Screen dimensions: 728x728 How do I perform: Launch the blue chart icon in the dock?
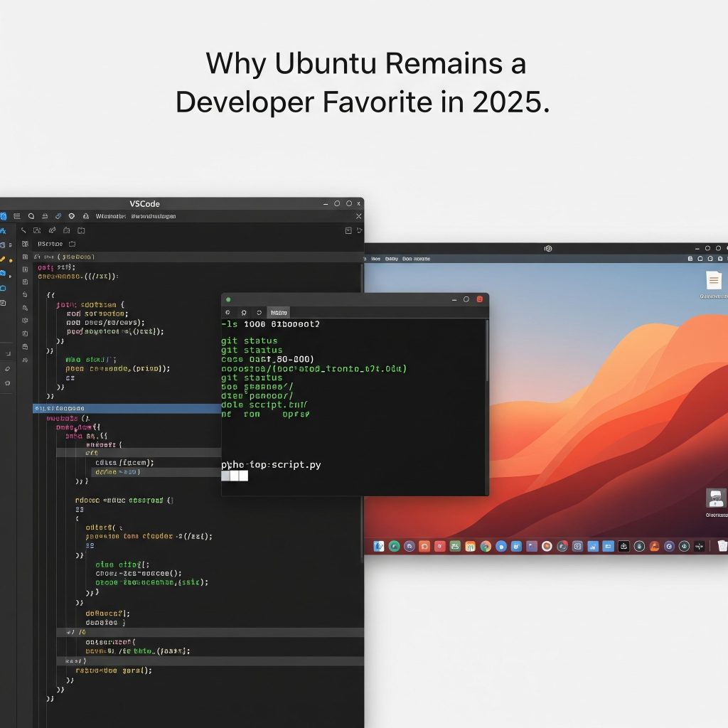593,547
